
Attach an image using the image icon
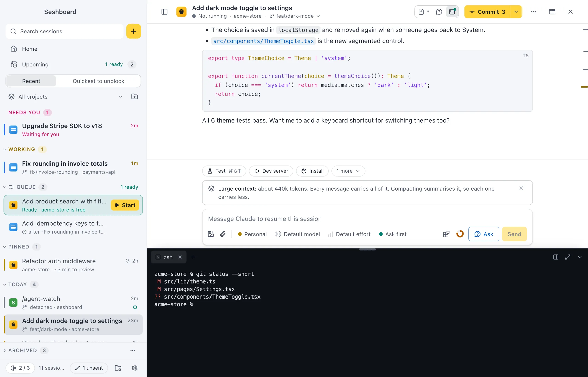pos(211,234)
